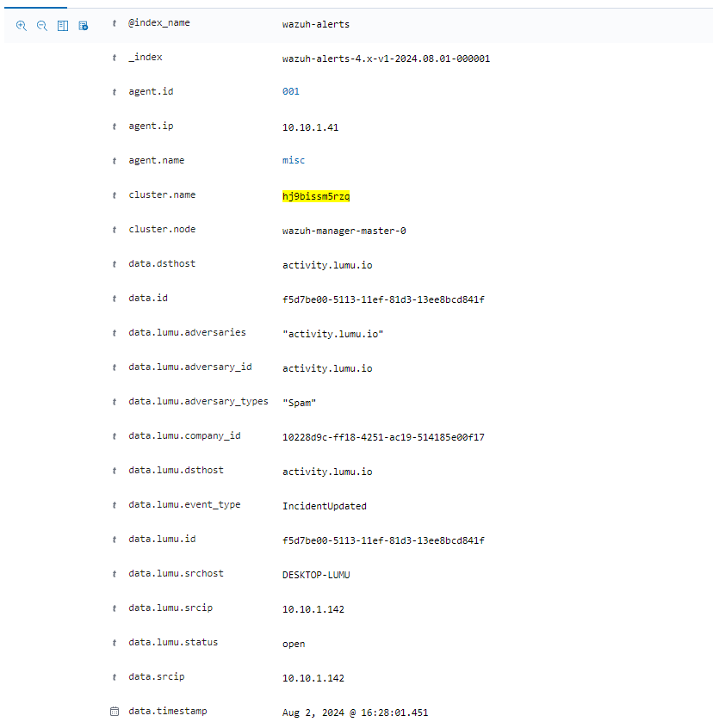Click the IncidentUpdated event type value
The image size is (713, 728).
324,506
